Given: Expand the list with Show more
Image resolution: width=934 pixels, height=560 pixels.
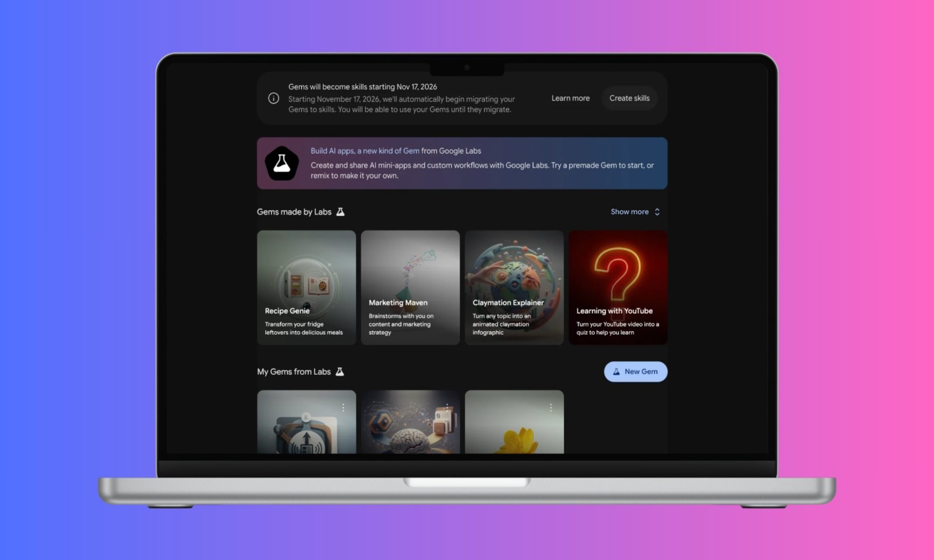Looking at the screenshot, I should pyautogui.click(x=635, y=212).
